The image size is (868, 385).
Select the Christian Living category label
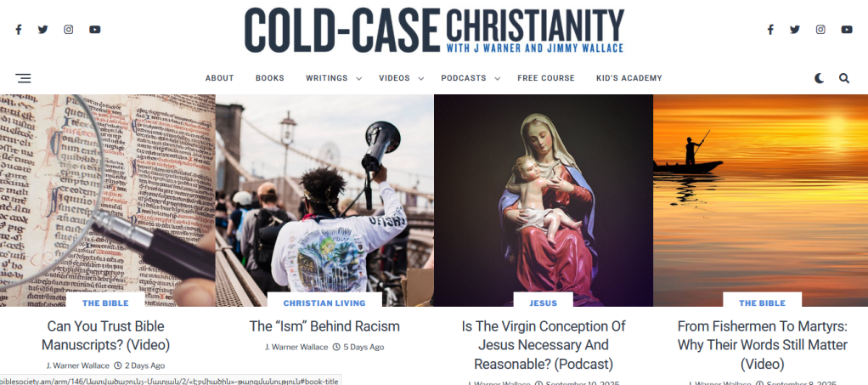pos(324,303)
